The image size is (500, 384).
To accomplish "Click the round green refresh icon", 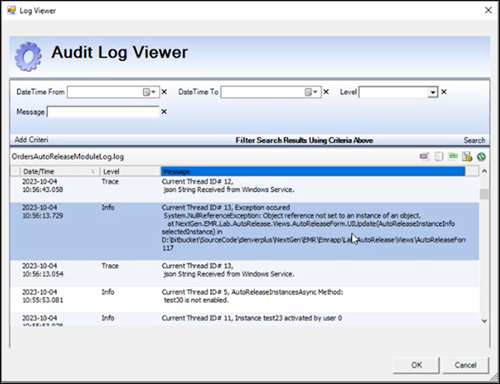I will coord(481,156).
